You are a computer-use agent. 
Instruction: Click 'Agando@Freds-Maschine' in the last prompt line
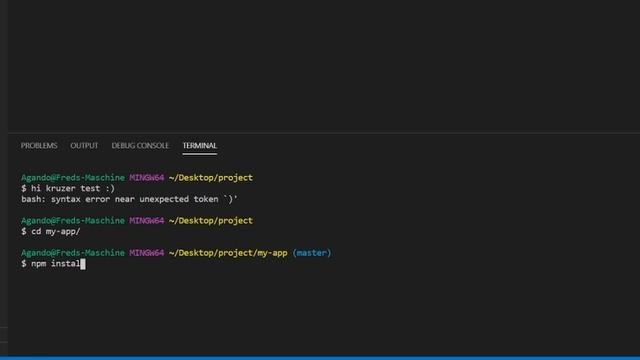(73, 253)
